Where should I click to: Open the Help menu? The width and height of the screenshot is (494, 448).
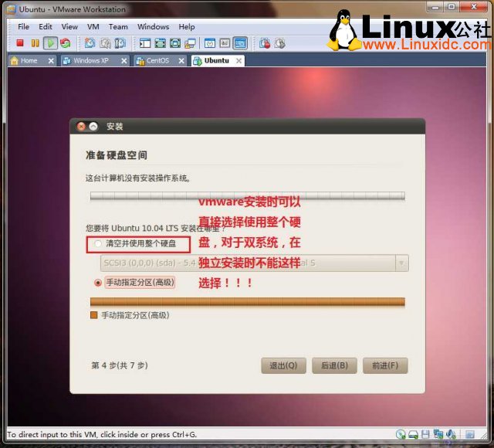pyautogui.click(x=187, y=27)
